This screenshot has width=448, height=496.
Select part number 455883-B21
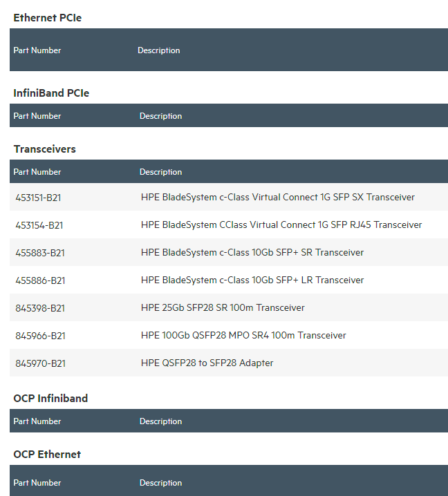coord(40,253)
